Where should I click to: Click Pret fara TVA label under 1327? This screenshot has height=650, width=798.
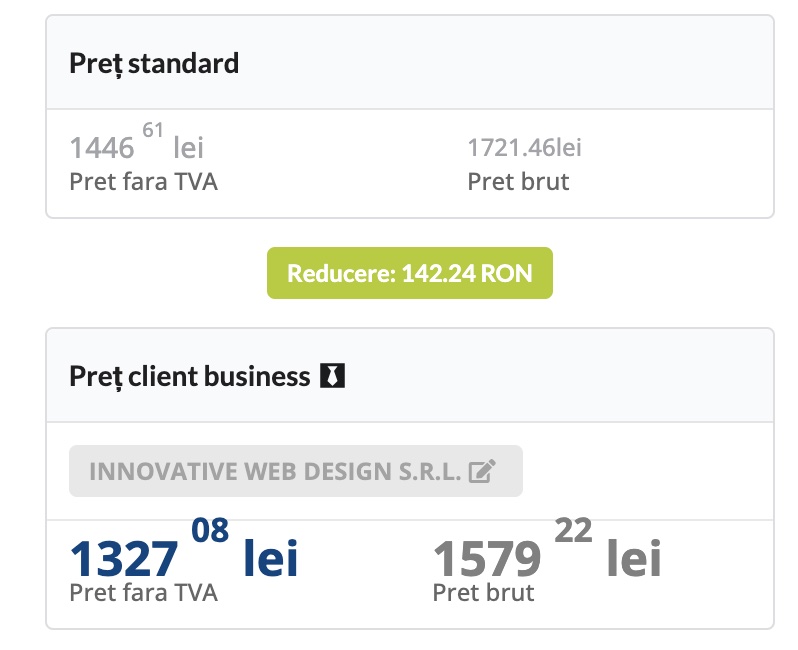pos(143,592)
